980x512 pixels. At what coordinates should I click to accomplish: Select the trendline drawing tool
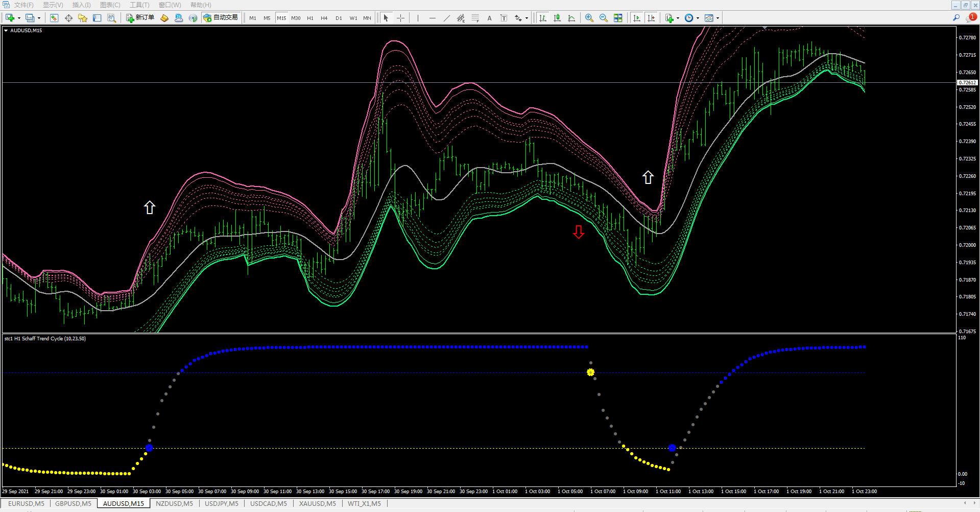point(447,18)
